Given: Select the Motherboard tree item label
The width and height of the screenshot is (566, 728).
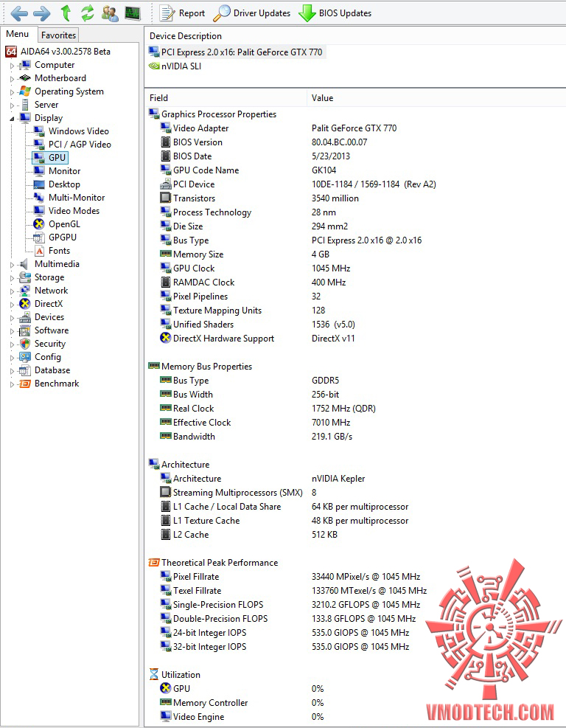Looking at the screenshot, I should [60, 78].
